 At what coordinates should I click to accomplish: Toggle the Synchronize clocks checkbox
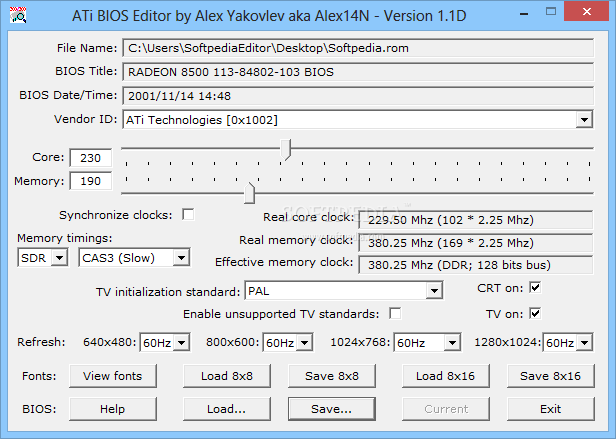(x=188, y=215)
